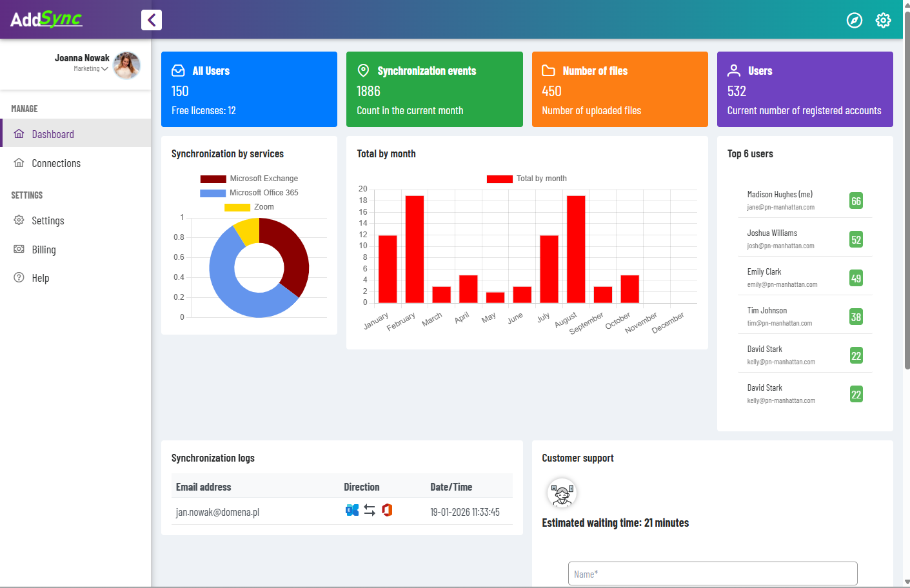
Task: Toggle Microsoft Office 365 legend entry
Action: coord(249,193)
